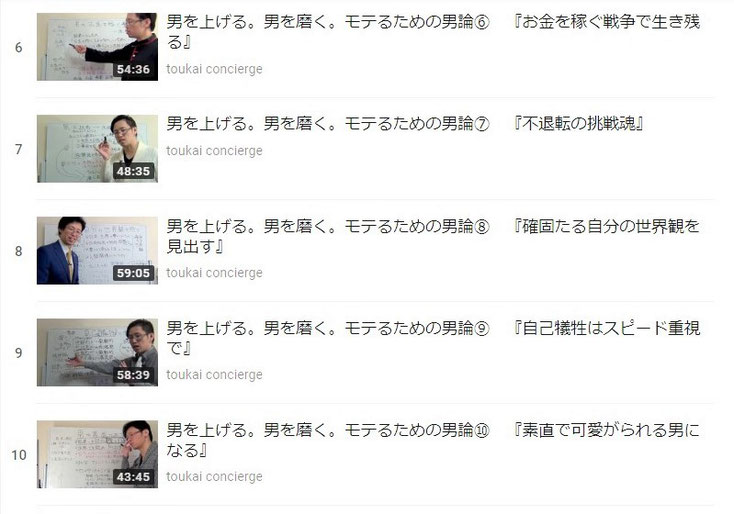Viewport: 734px width, 514px height.
Task: Open video 7 thumbnail with 48:35 duration
Action: coord(97,148)
